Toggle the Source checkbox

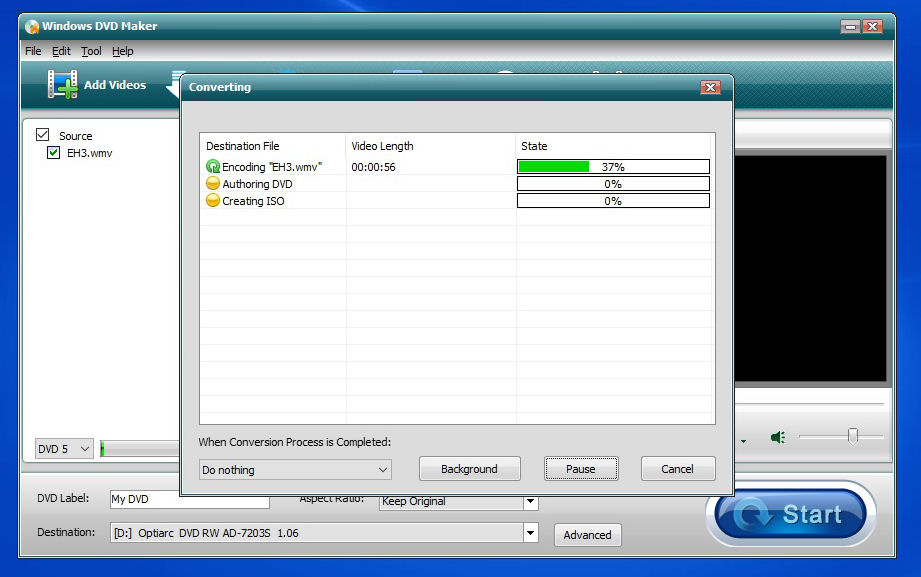42,135
